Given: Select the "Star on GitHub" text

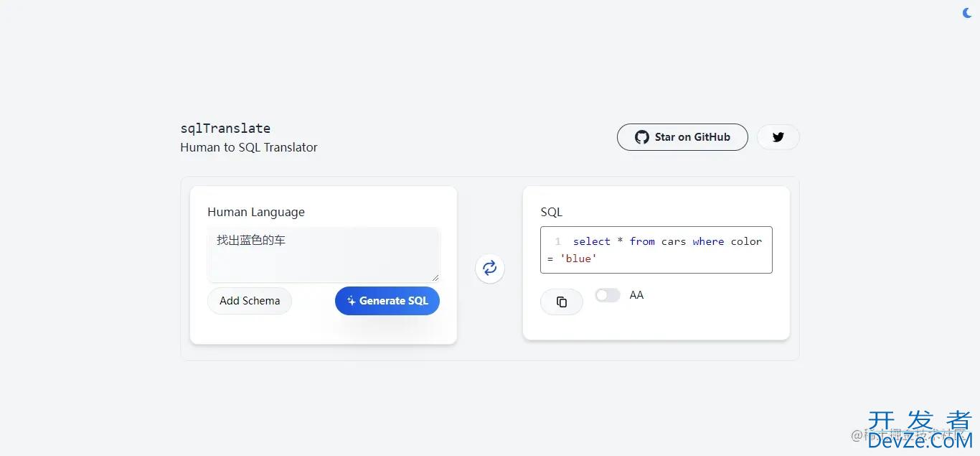Looking at the screenshot, I should 692,137.
